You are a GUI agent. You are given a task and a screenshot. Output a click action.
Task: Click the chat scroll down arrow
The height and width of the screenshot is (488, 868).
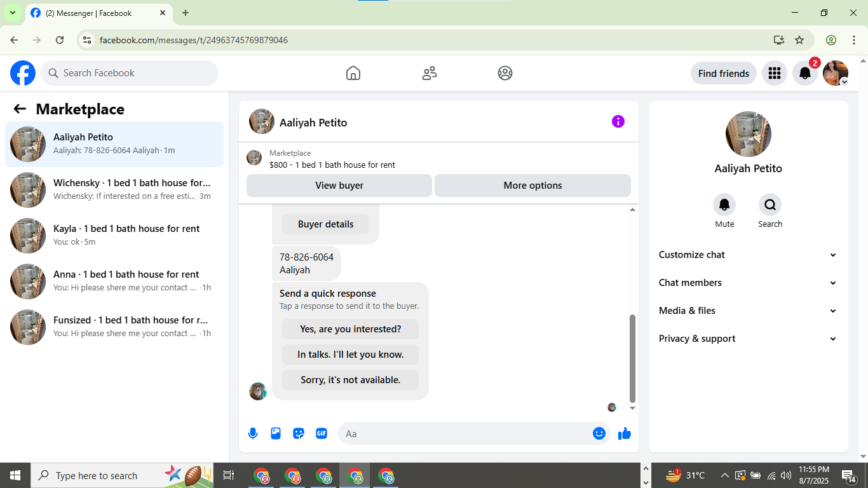coord(632,408)
